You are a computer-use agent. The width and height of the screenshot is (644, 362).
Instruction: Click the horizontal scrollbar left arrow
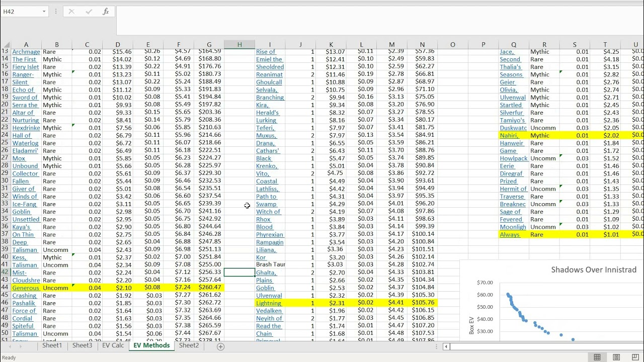point(446,346)
